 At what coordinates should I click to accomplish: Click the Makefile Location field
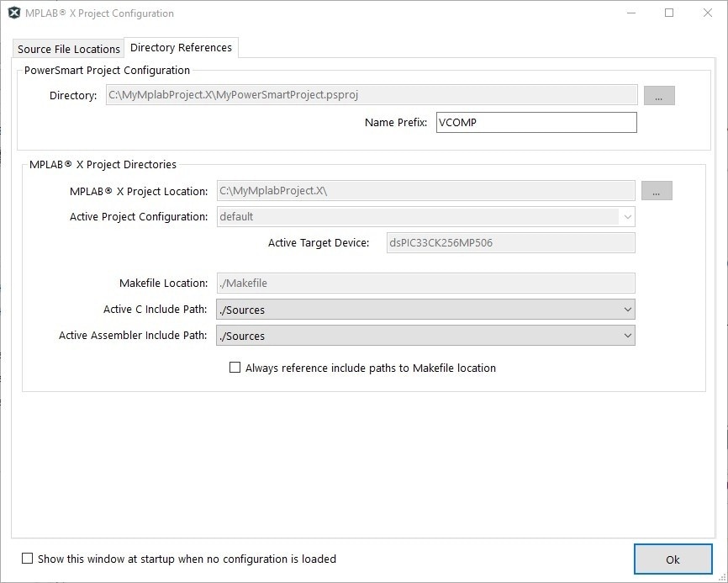(x=425, y=284)
